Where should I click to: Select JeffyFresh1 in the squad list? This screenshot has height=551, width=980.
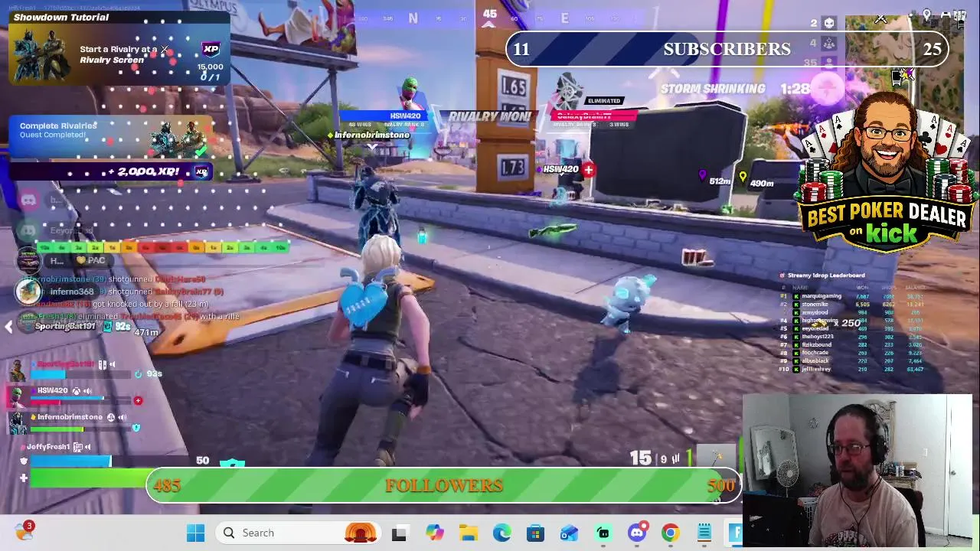(47, 447)
